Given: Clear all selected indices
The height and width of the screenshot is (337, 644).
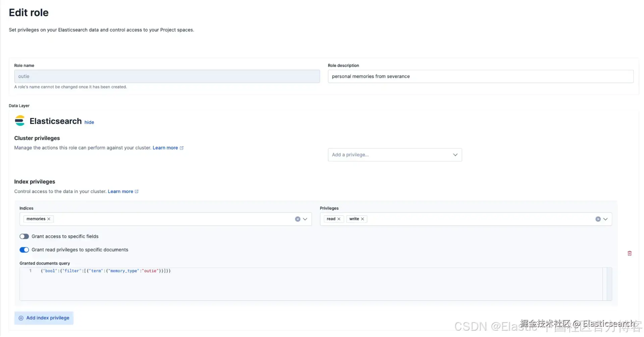Looking at the screenshot, I should point(298,219).
